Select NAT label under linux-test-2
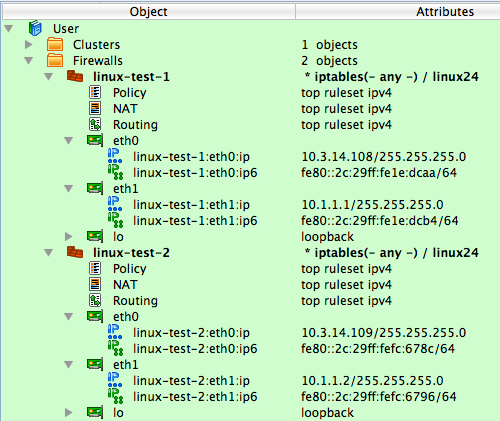Image resolution: width=500 pixels, height=421 pixels. coord(125,285)
